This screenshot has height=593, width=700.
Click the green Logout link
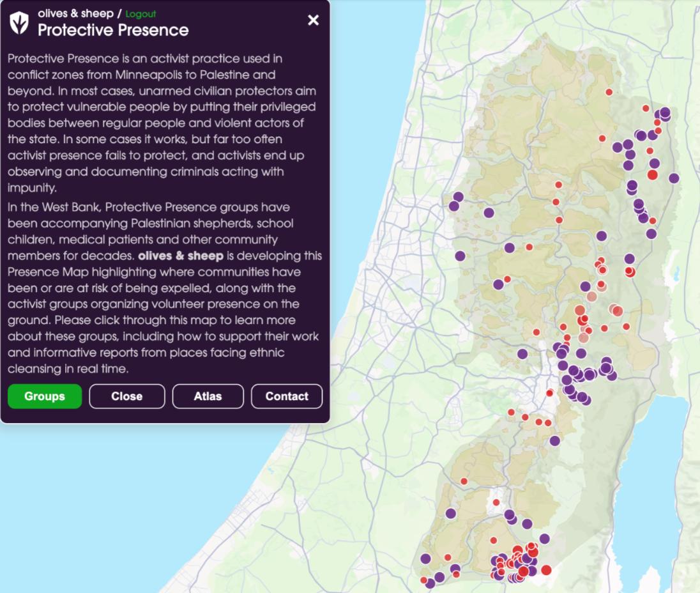click(x=141, y=14)
